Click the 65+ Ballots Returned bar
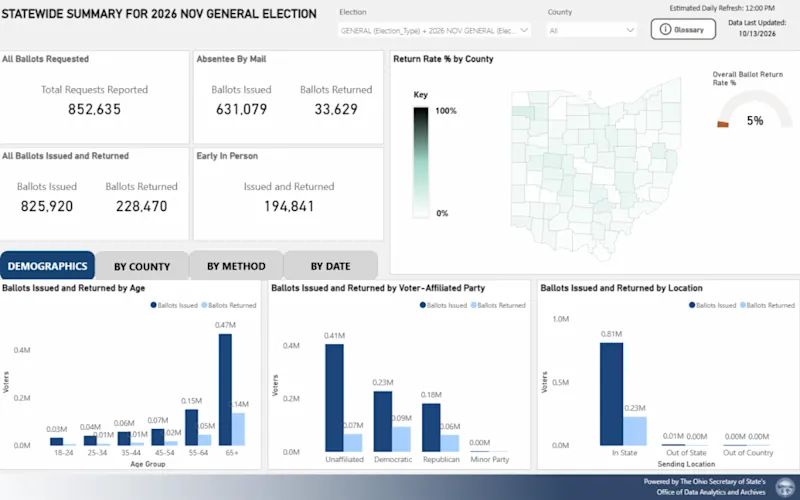 [x=238, y=429]
